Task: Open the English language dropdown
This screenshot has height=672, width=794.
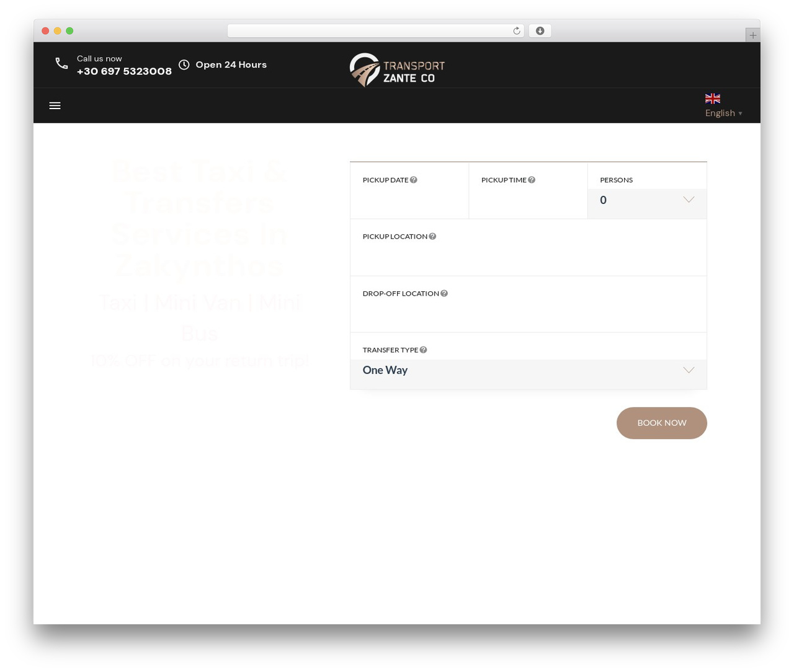Action: tap(723, 113)
